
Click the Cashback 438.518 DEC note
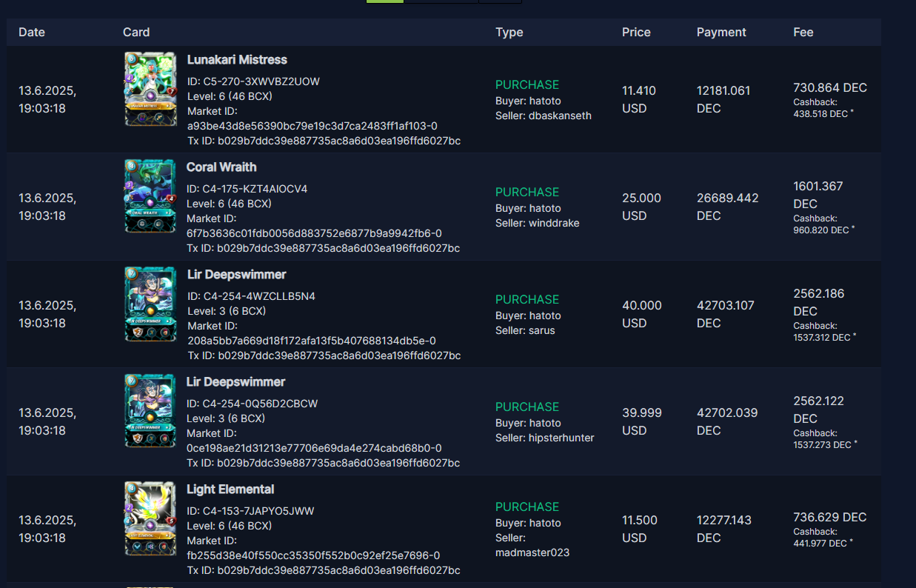tap(823, 108)
